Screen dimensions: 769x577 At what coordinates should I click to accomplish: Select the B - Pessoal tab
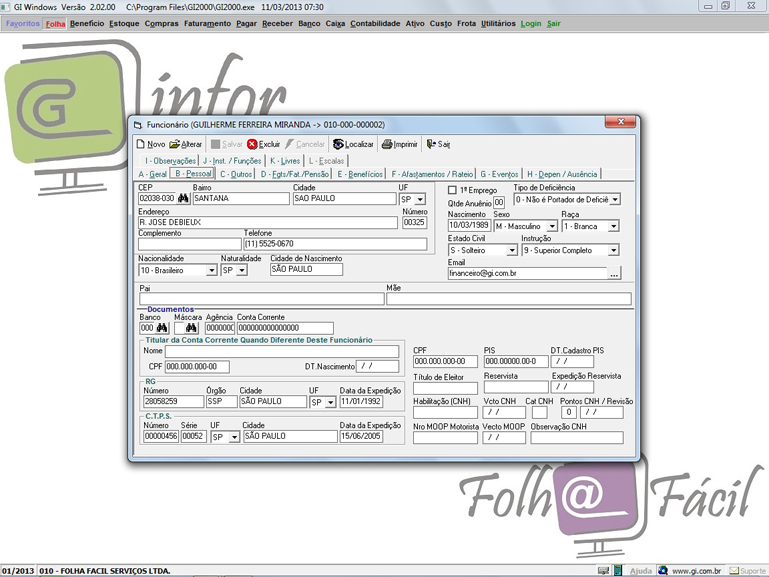point(193,174)
